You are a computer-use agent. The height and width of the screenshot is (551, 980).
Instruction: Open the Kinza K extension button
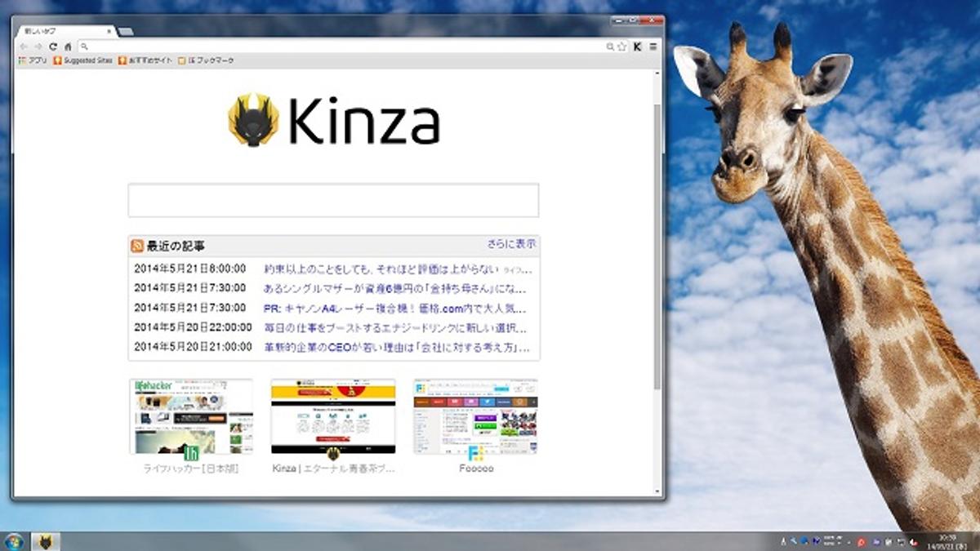coord(638,47)
